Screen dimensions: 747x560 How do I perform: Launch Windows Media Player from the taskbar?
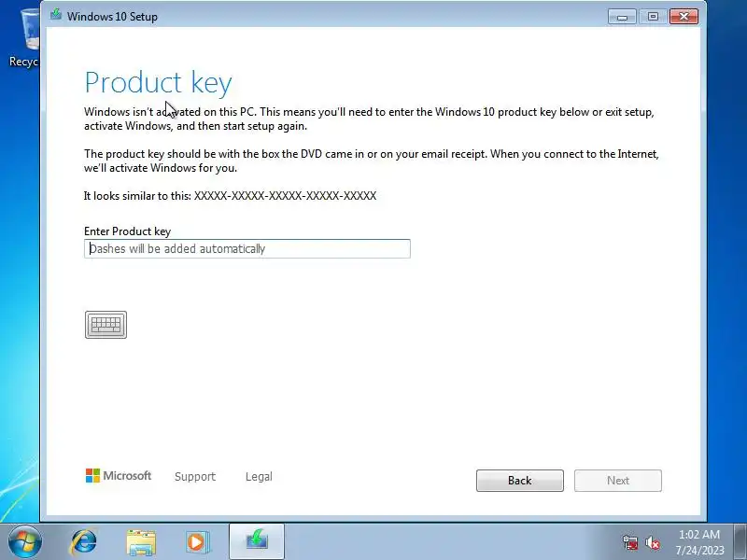click(x=198, y=542)
